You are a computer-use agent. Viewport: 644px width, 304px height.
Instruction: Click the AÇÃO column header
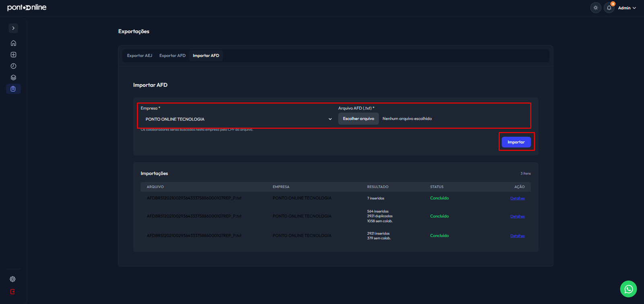tap(519, 187)
